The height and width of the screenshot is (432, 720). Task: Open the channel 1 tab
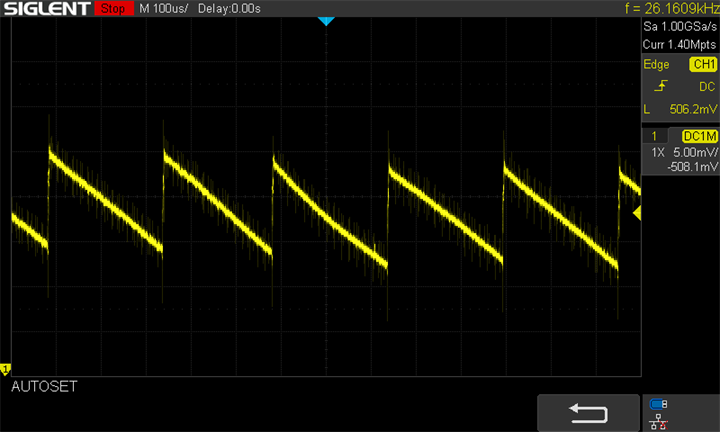coord(654,136)
